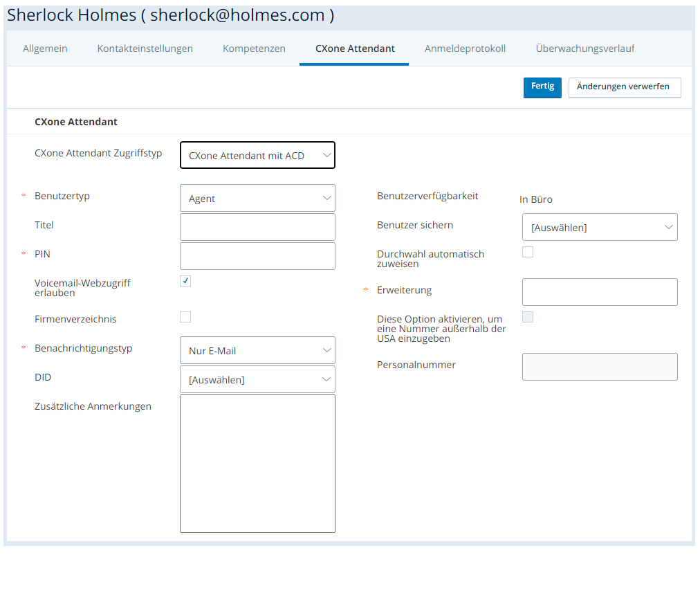The width and height of the screenshot is (700, 591).
Task: Expand the Benutzer sichern dropdown
Action: pos(600,227)
